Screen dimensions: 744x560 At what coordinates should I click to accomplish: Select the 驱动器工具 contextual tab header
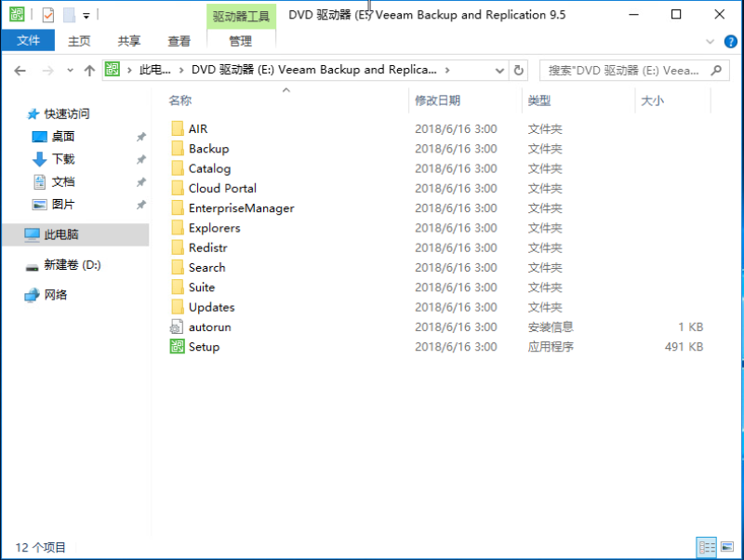(x=241, y=17)
